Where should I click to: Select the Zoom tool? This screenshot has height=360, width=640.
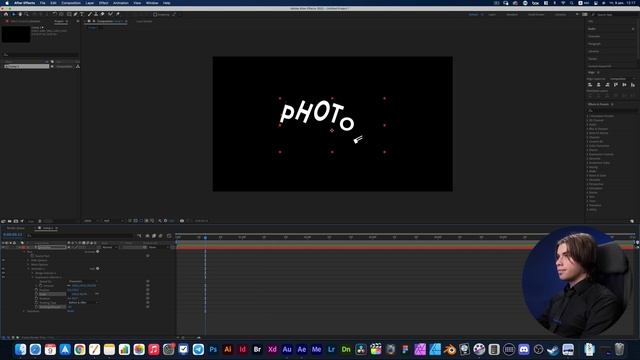(27, 14)
